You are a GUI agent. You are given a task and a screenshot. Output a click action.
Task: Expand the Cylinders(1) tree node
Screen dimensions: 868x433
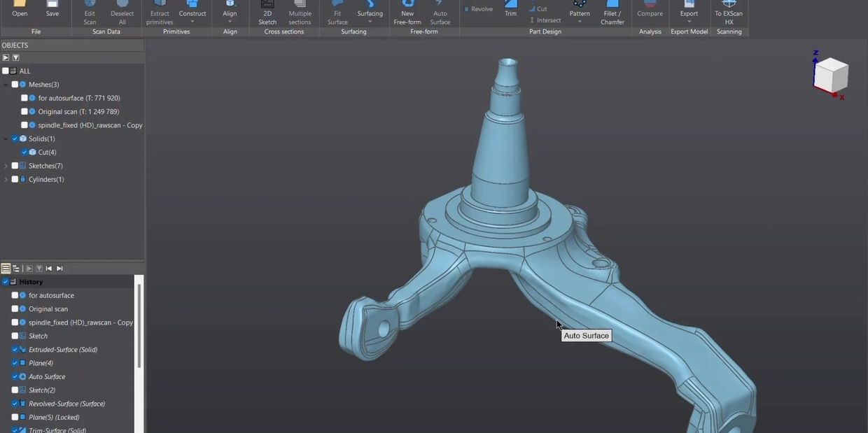(x=6, y=180)
